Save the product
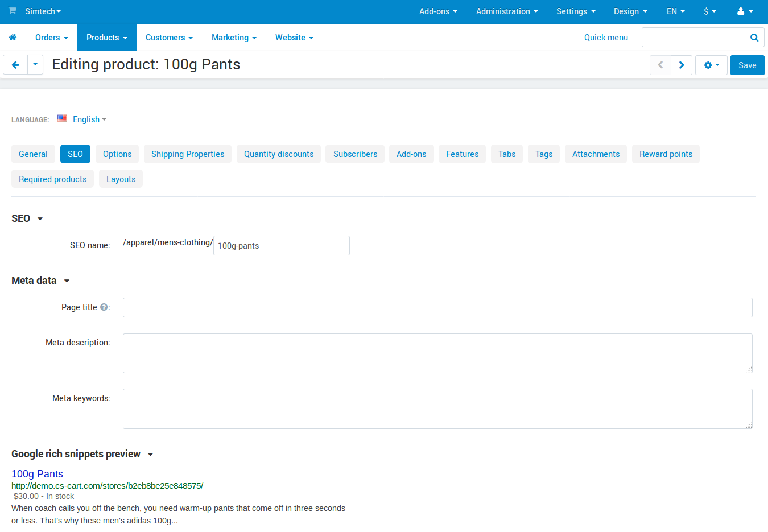 748,65
